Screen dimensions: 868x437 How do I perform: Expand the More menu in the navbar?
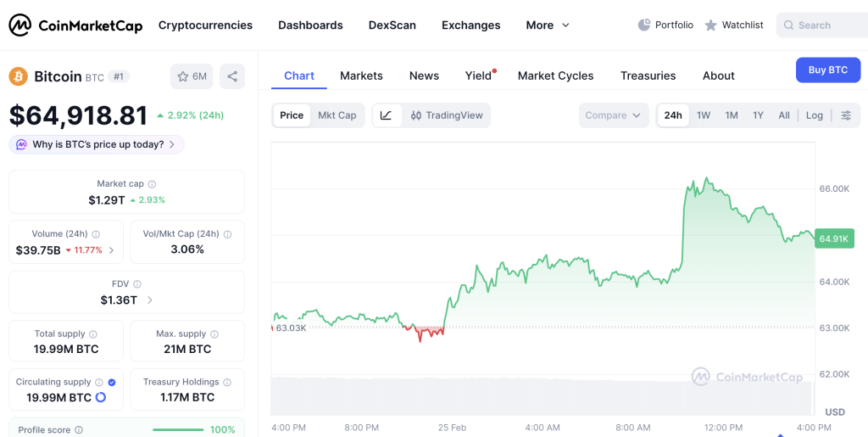[548, 25]
